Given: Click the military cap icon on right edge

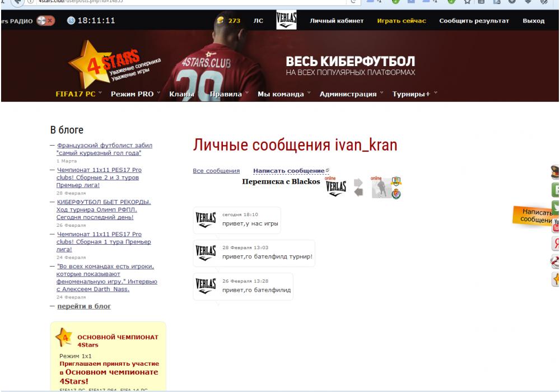Looking at the screenshot, I should pos(555,172).
